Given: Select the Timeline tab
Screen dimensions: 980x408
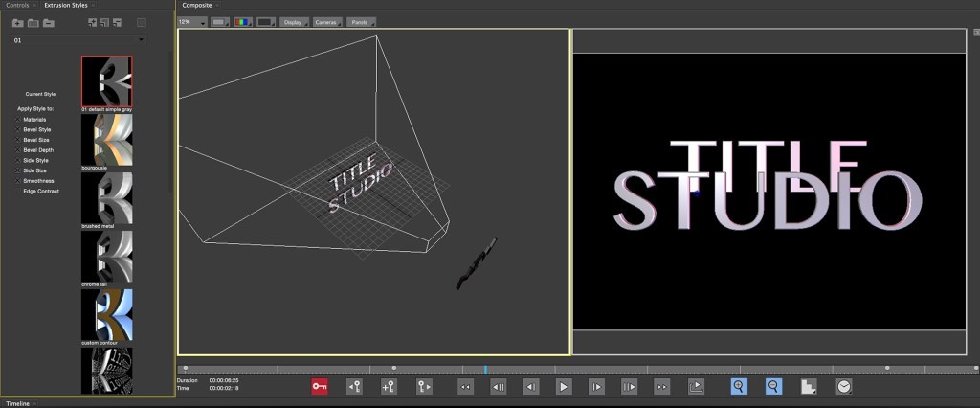Looking at the screenshot, I should (18, 403).
